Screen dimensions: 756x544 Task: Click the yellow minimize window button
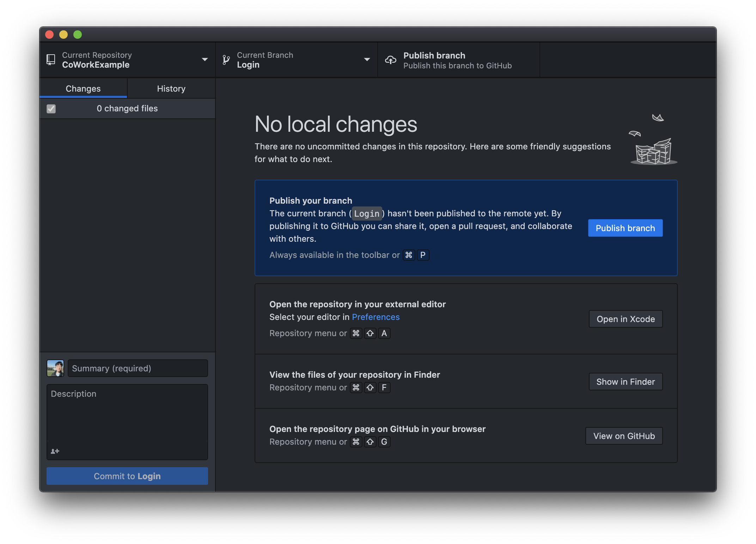click(63, 35)
